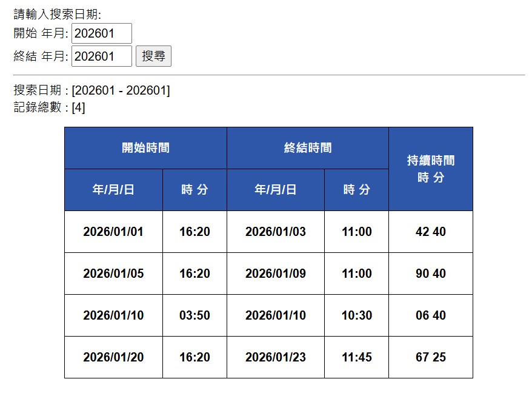Click the 持續時間 時 分 header
Image resolution: width=532 pixels, height=393 pixels.
[x=430, y=168]
